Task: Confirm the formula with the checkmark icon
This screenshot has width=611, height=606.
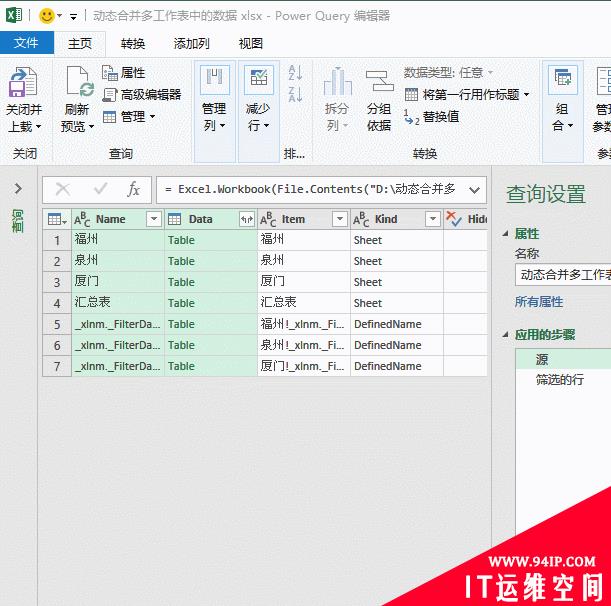Action: coord(101,189)
